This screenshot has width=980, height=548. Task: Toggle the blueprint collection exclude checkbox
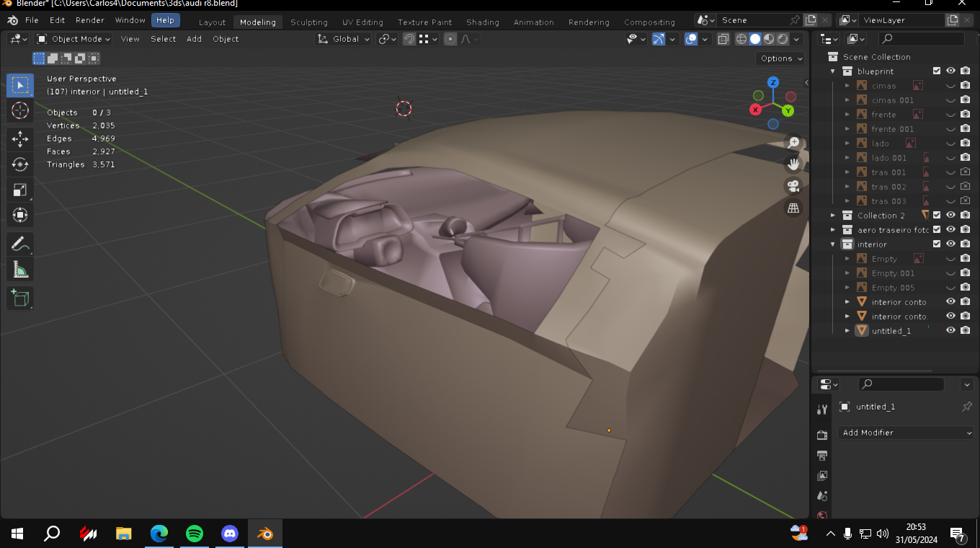click(x=937, y=71)
